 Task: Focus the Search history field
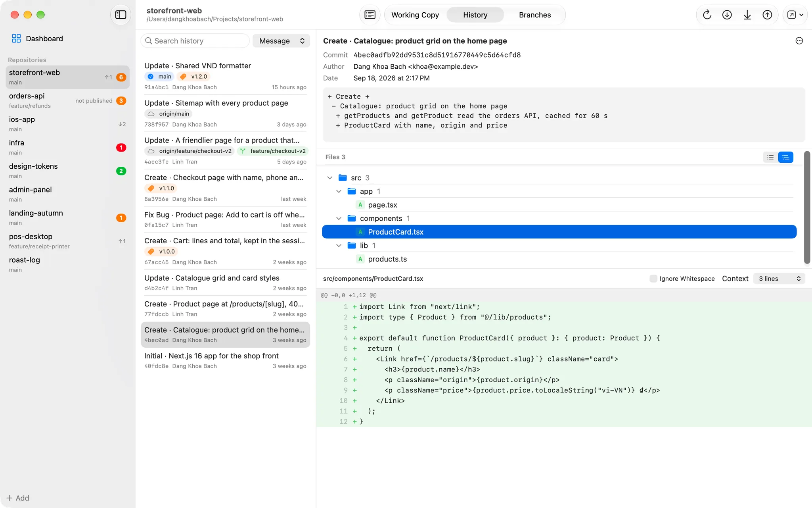click(195, 41)
